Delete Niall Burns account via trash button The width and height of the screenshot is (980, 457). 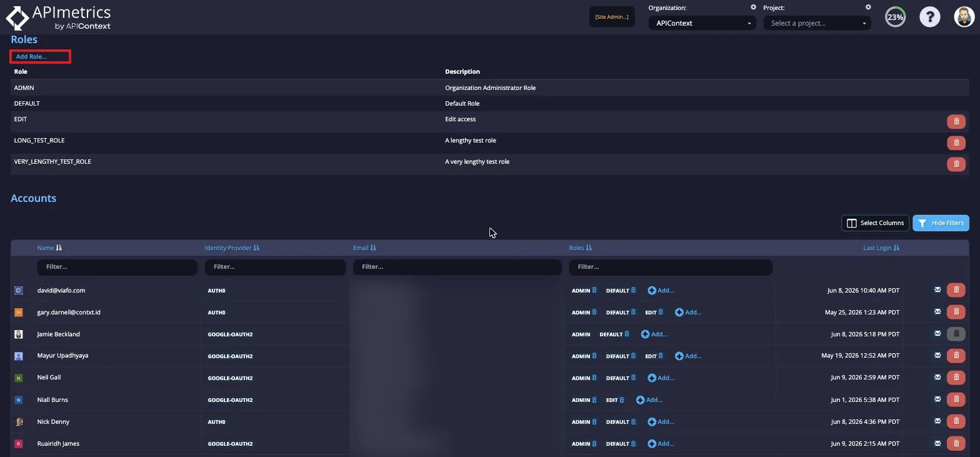click(956, 399)
